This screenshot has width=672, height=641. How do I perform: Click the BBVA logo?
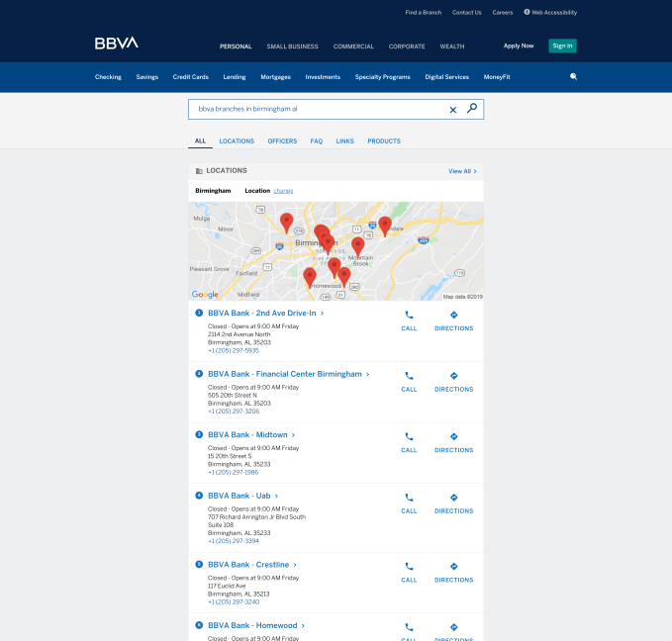tap(117, 44)
